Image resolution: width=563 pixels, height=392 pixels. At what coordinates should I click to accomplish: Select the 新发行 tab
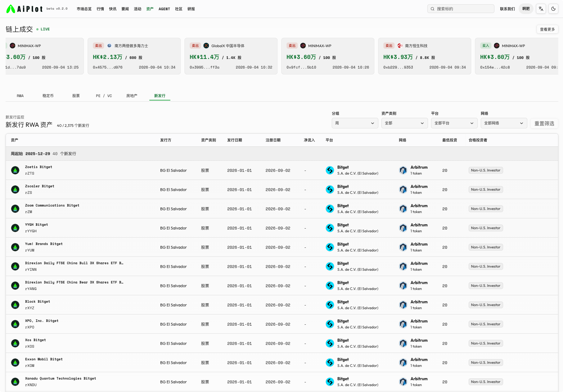(x=160, y=96)
